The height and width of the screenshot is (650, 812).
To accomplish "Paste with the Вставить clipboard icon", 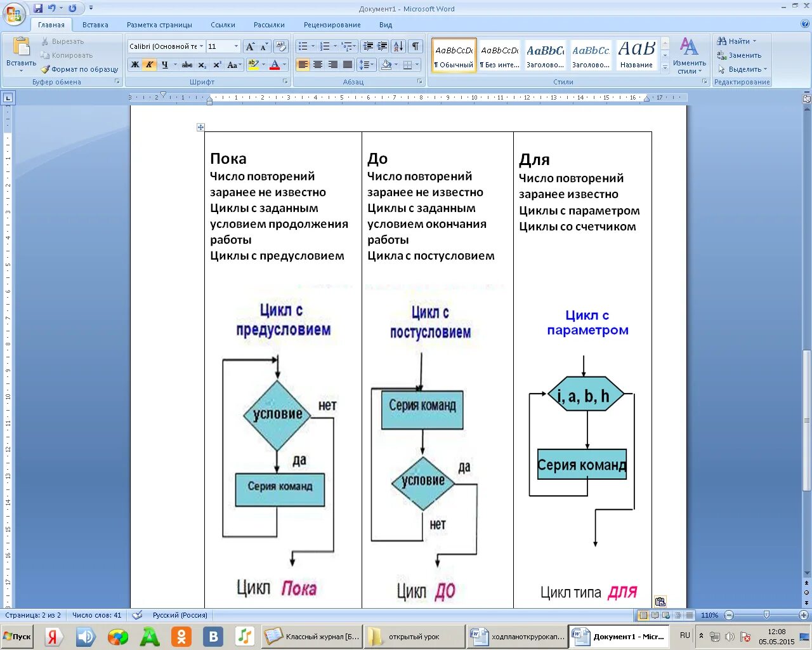I will (x=21, y=47).
